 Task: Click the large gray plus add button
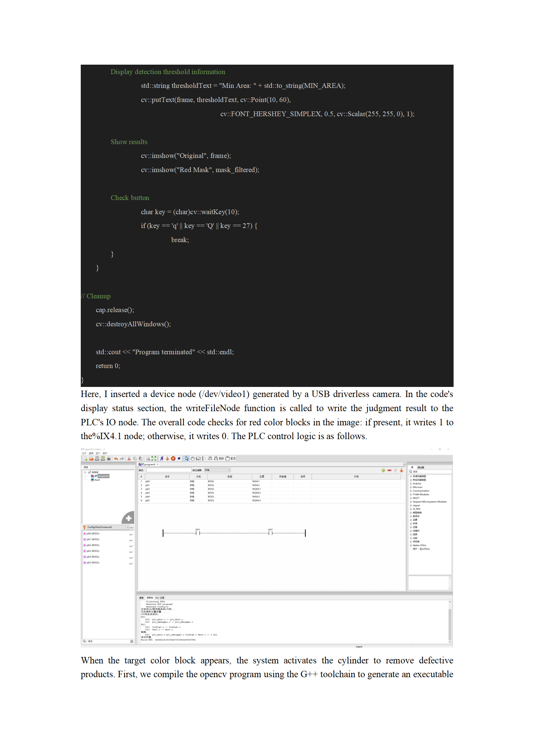click(128, 518)
